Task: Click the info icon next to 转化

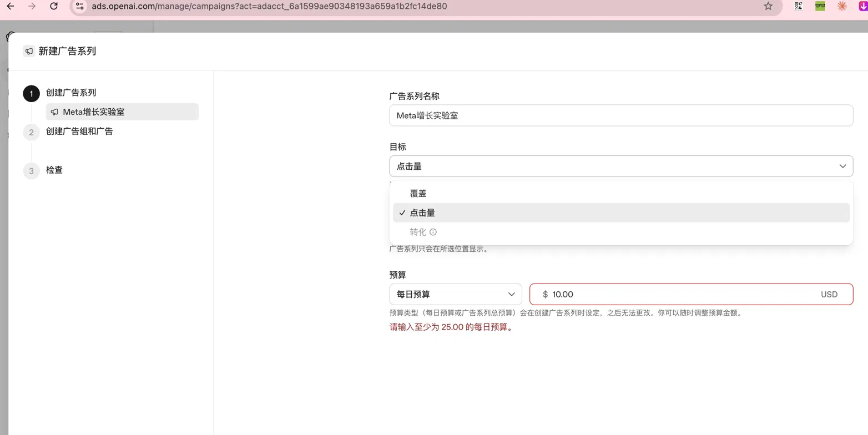Action: 433,232
